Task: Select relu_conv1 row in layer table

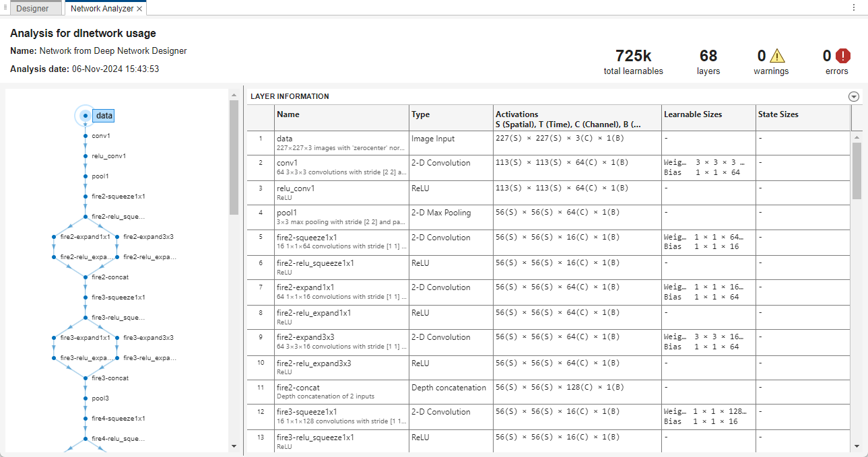Action: pyautogui.click(x=549, y=192)
